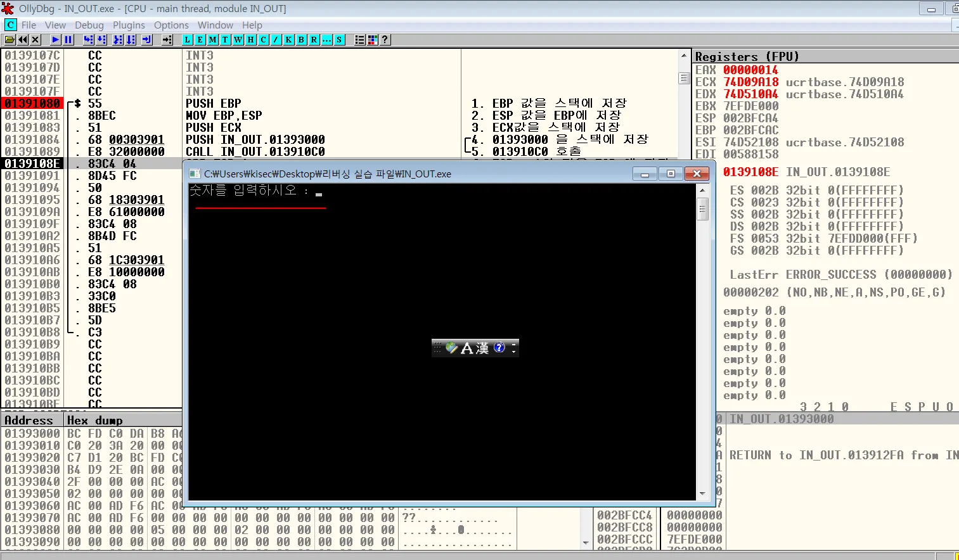Open Debugging options list icon

coord(359,39)
